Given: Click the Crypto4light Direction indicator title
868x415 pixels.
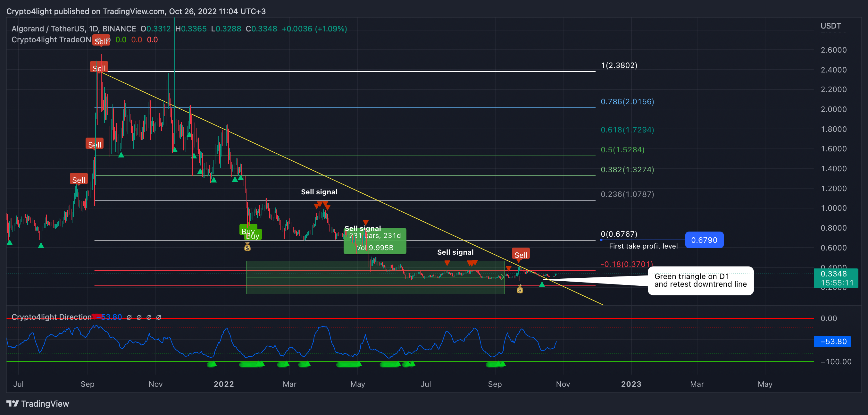Looking at the screenshot, I should point(52,317).
